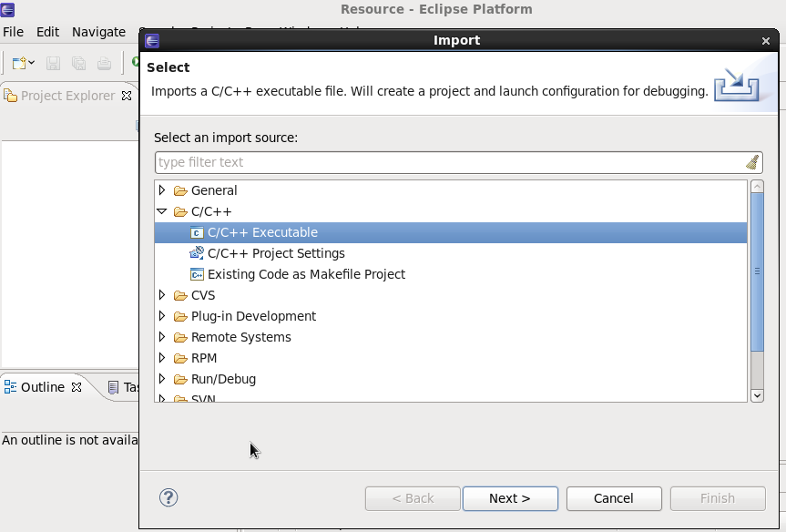Expand the RPM import category

pos(163,358)
